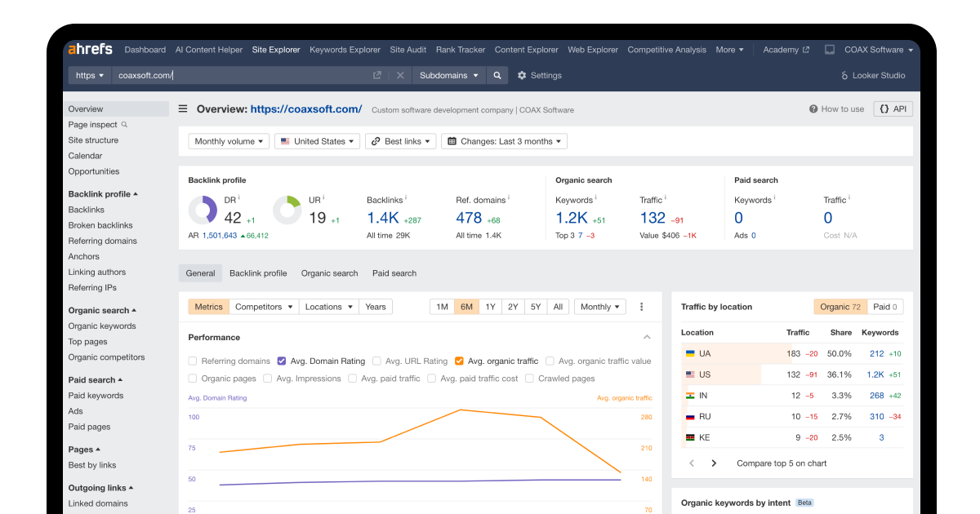Screen dimensions: 980x514
Task: Click the monitor icon beside COAX Software
Action: click(x=830, y=50)
